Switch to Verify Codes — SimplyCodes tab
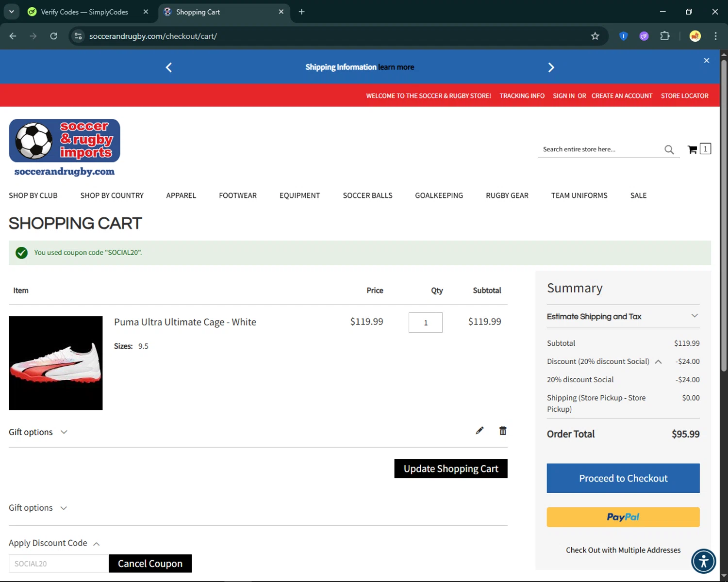This screenshot has height=582, width=728. [x=84, y=12]
